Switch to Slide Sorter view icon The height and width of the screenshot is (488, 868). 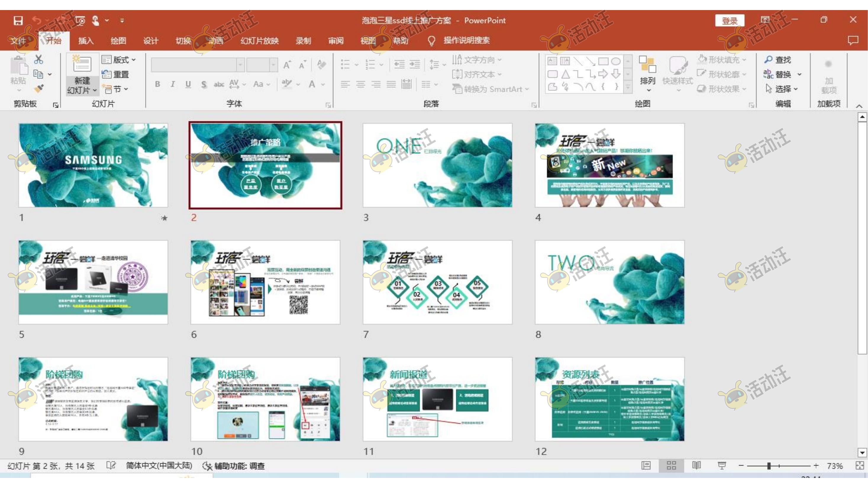(x=671, y=466)
